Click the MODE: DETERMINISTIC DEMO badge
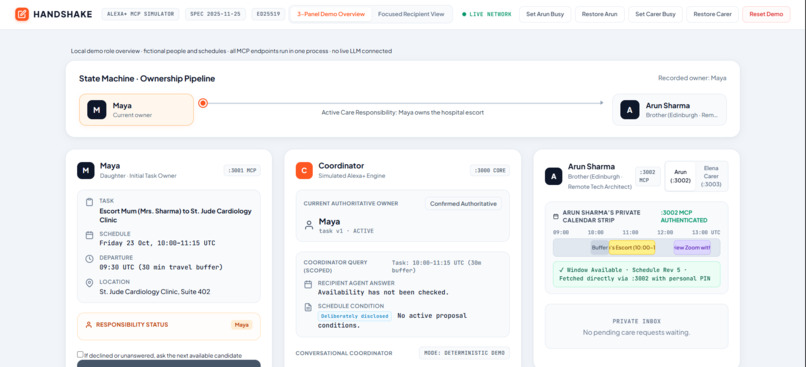The image size is (806, 367). click(x=464, y=353)
